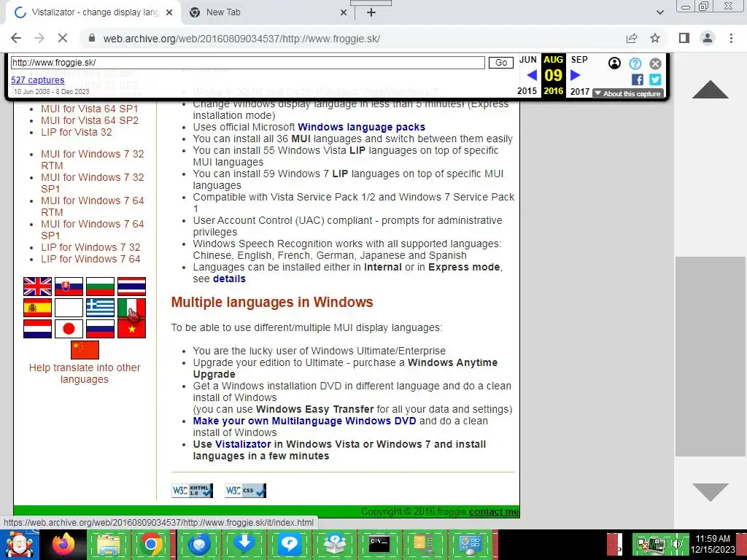Click the large scroll-up arrow
This screenshot has height=560, width=747.
711,90
